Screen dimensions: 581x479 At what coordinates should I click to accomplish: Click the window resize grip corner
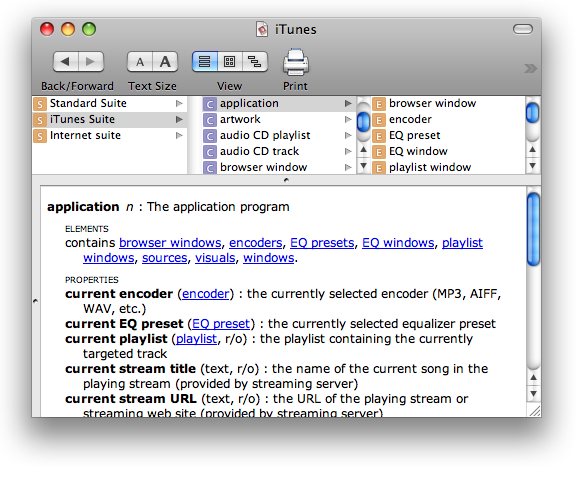535,411
